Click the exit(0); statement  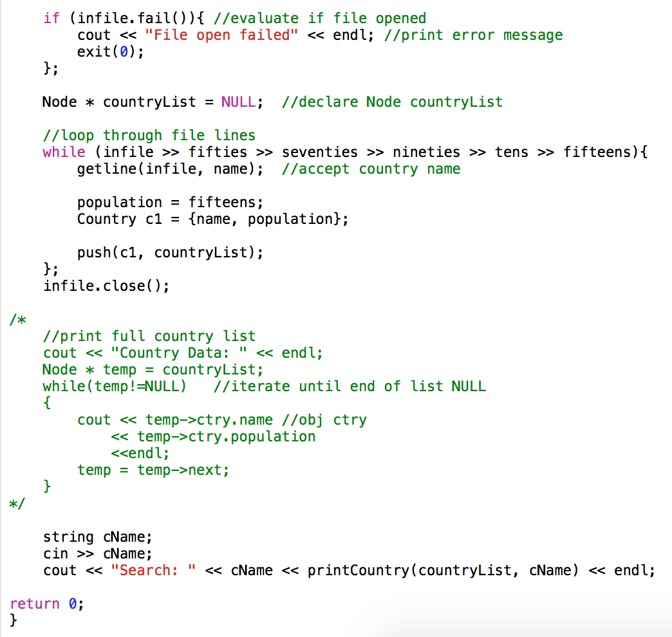(111, 52)
